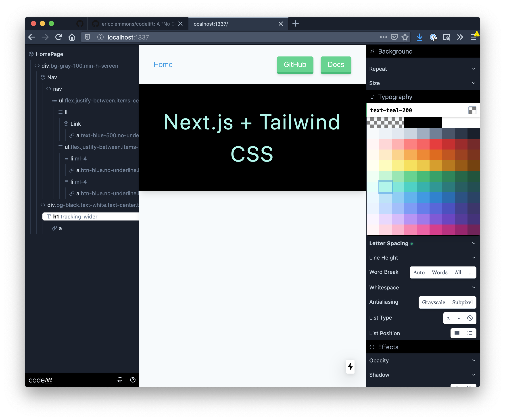This screenshot has height=420, width=505.
Task: Open the codelift GitHub icon in footer
Action: click(x=120, y=380)
